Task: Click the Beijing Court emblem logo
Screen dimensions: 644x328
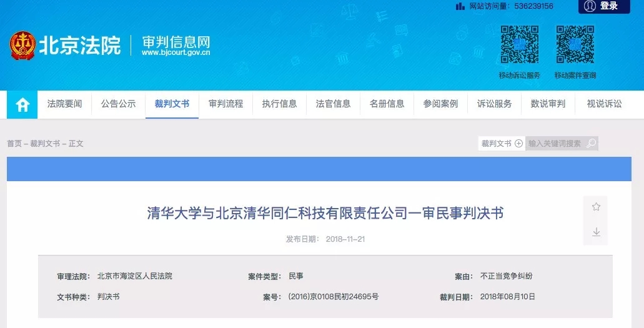Action: 22,45
